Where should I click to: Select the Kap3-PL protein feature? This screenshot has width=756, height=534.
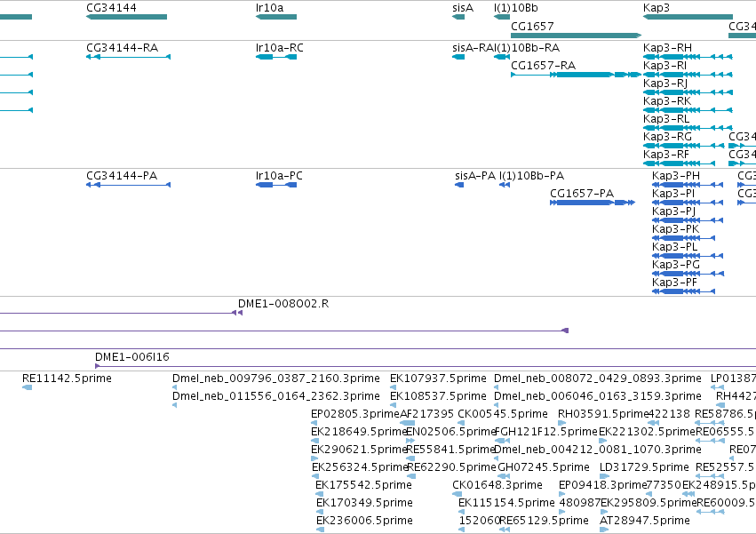pos(688,256)
